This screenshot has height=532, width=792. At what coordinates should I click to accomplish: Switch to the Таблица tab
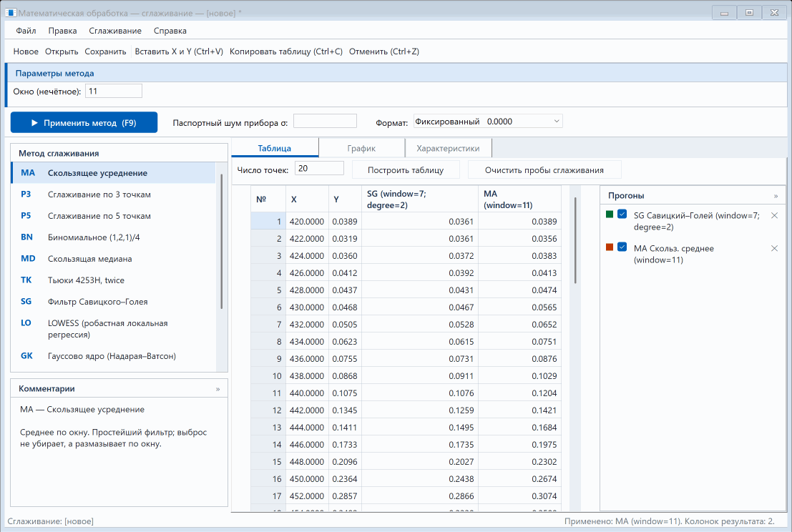(x=275, y=149)
